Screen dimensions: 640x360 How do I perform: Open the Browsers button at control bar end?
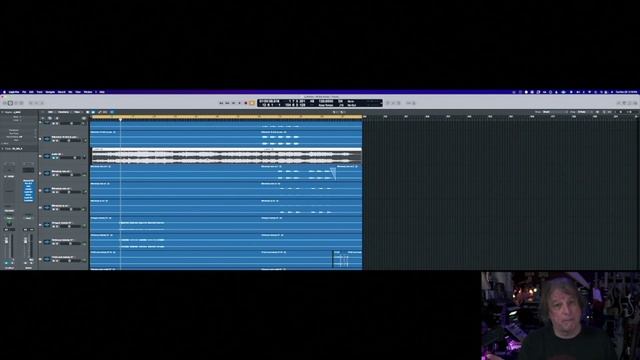[636, 103]
